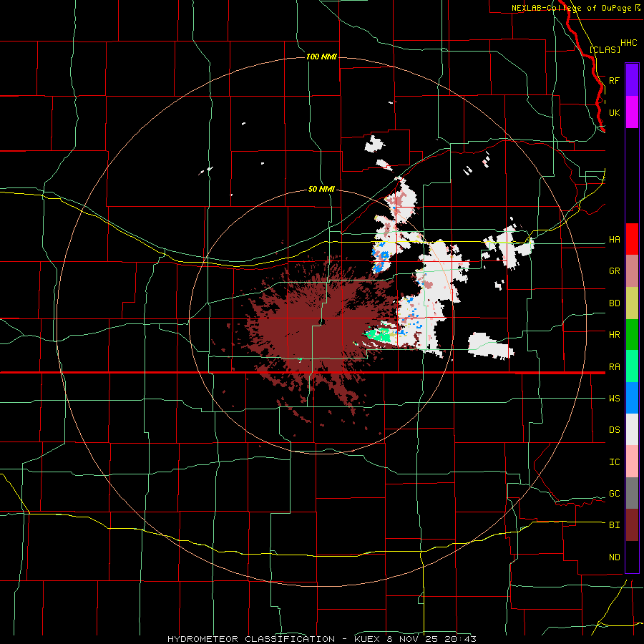The height and width of the screenshot is (644, 644).
Task: Click the HA legend label
Action: coord(614,240)
